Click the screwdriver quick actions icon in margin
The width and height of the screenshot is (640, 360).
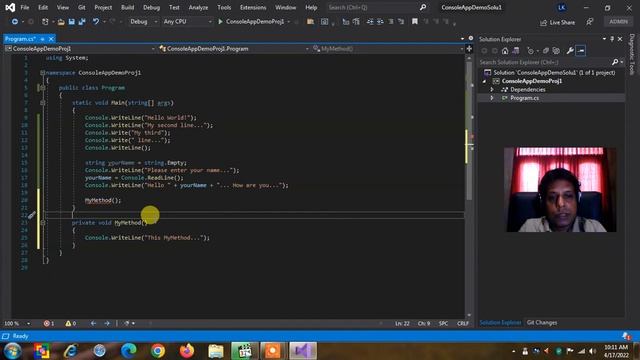(x=32, y=215)
